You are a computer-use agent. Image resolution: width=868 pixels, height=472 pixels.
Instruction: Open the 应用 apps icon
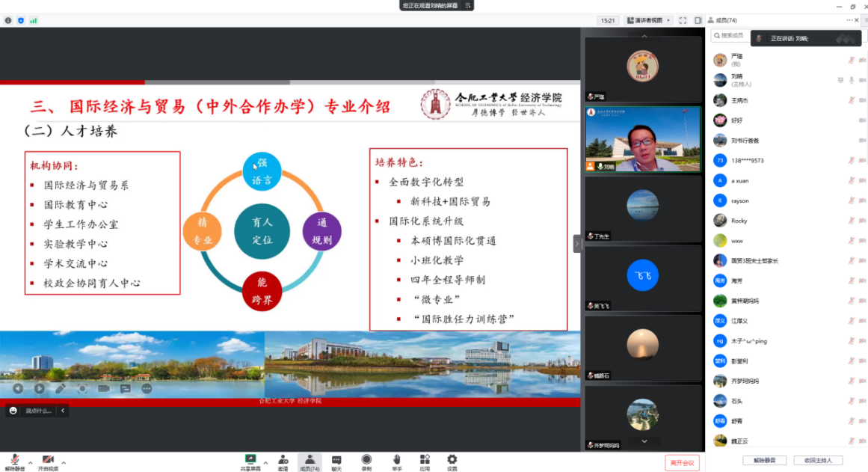[x=425, y=459]
